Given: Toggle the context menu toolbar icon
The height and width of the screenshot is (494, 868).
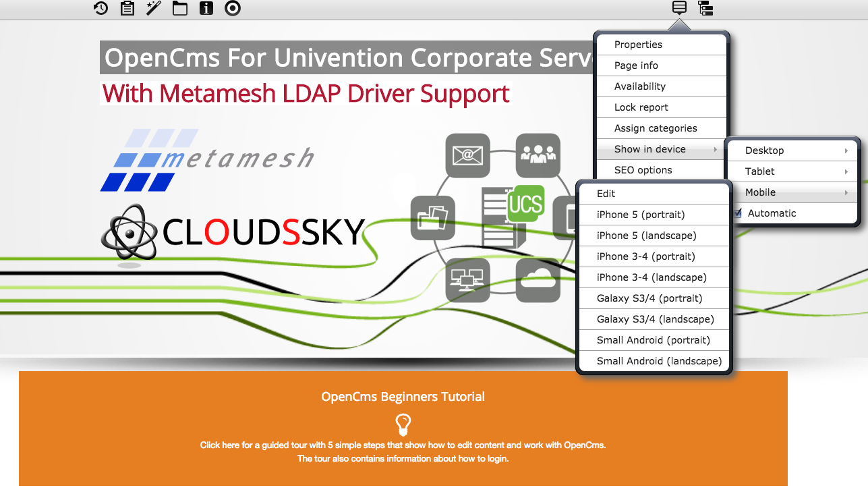Looking at the screenshot, I should pyautogui.click(x=680, y=8).
